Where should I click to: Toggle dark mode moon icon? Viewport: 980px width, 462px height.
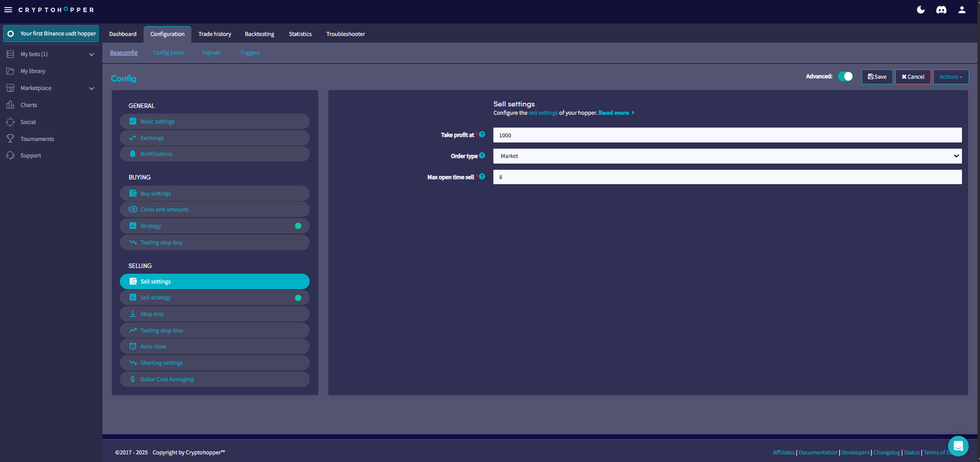coord(921,10)
